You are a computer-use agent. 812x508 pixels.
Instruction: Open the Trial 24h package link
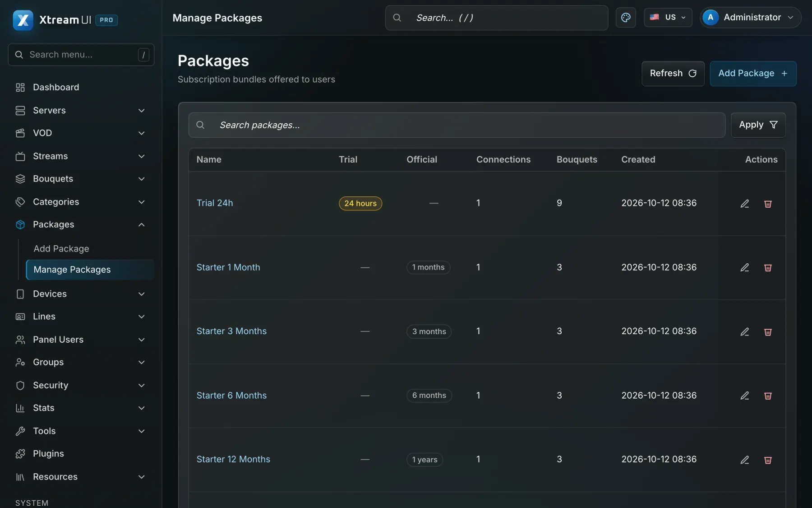tap(215, 203)
